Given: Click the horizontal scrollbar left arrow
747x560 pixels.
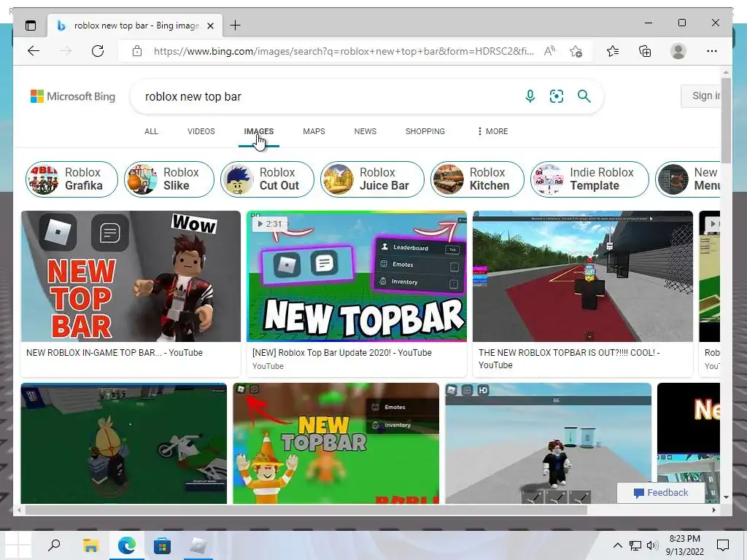Looking at the screenshot, I should click(x=19, y=510).
